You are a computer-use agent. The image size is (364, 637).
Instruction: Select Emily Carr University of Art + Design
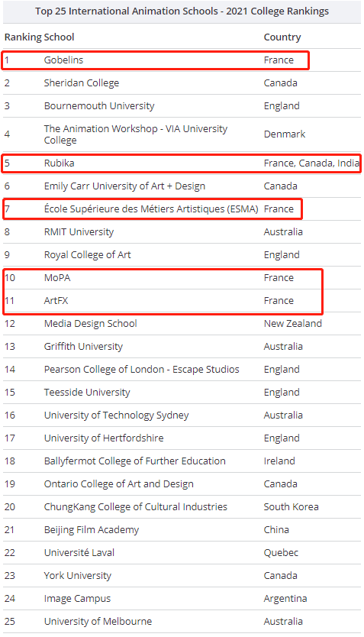coord(124,186)
